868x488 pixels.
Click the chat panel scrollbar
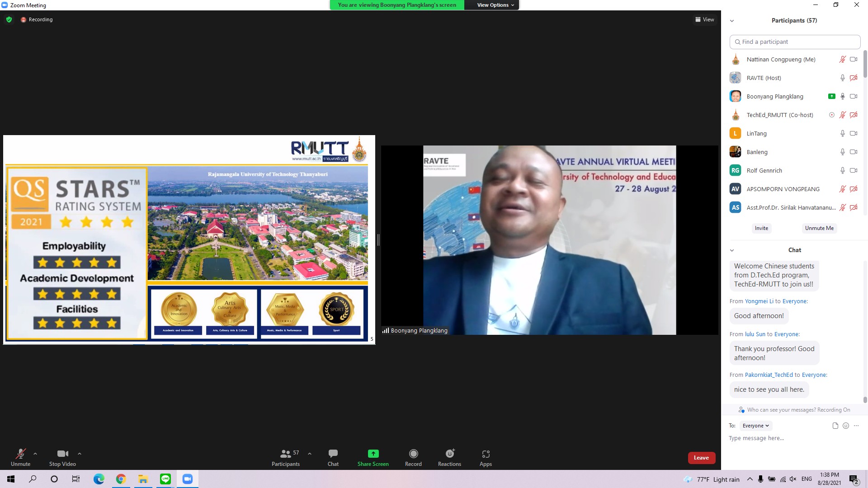[x=865, y=399]
